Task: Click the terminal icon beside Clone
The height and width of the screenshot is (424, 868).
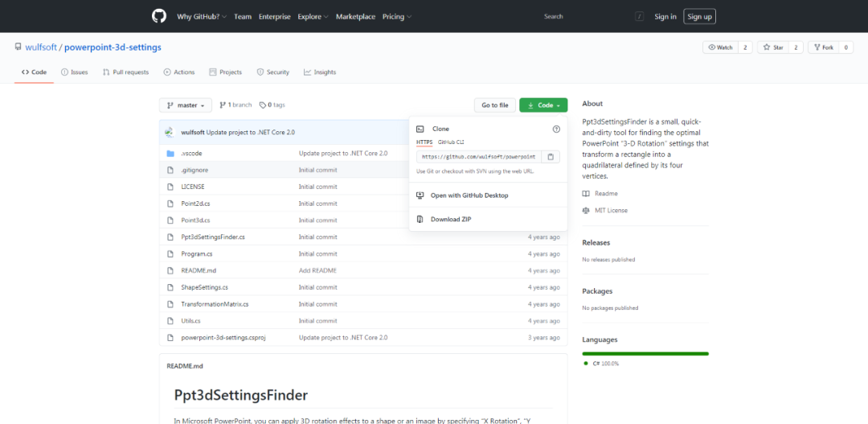Action: 420,129
